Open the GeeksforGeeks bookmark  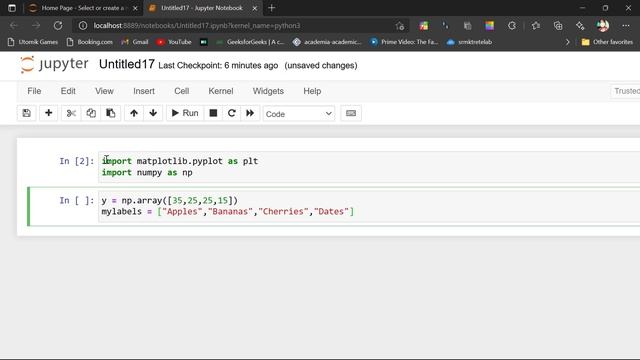point(250,42)
